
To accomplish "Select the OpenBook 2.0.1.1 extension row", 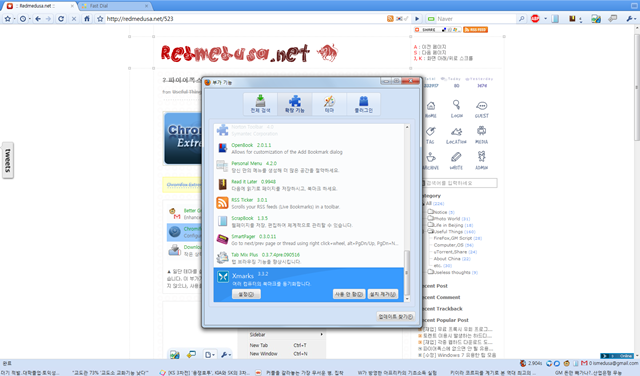I will (309, 148).
